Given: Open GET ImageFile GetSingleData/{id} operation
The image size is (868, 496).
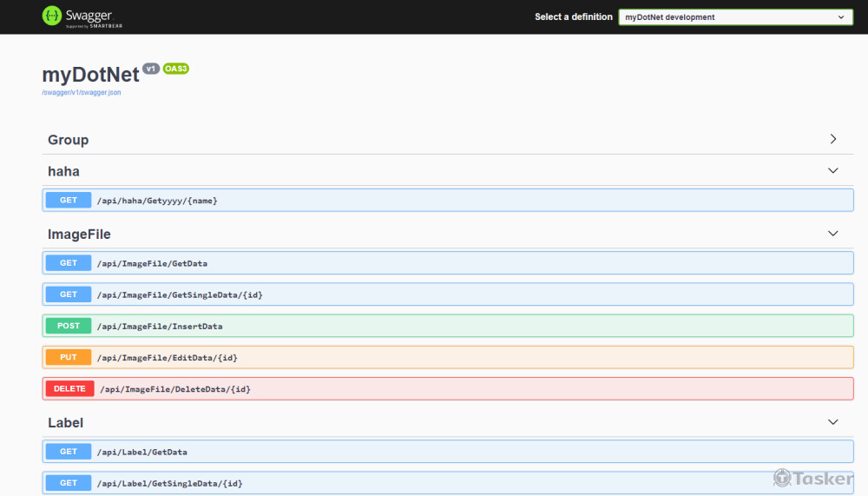Looking at the screenshot, I should click(179, 294).
